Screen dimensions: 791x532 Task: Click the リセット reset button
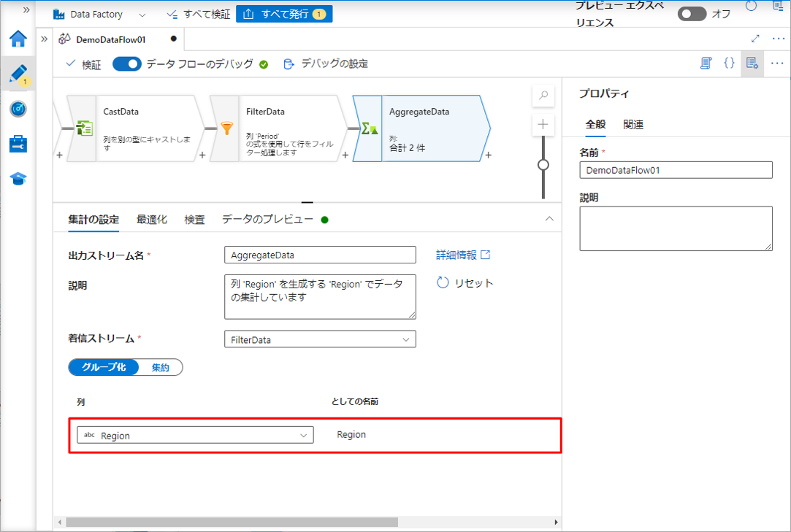coord(465,283)
